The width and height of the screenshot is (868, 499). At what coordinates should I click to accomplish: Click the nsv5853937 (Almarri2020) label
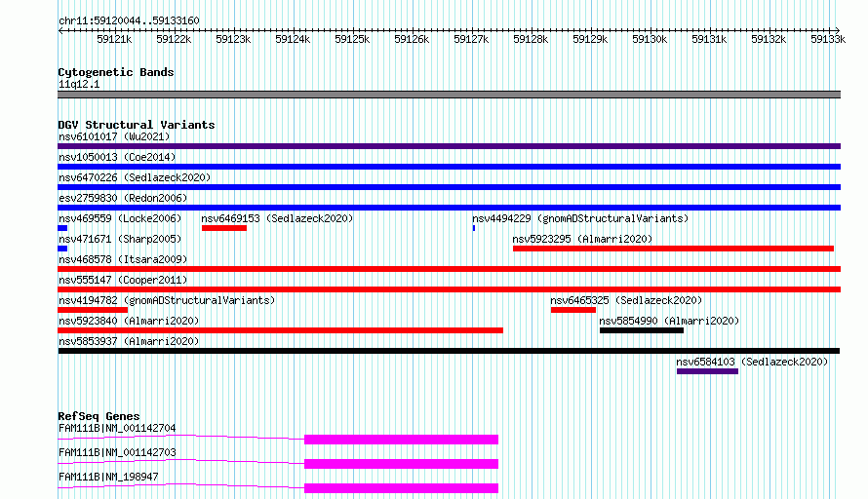(x=129, y=341)
